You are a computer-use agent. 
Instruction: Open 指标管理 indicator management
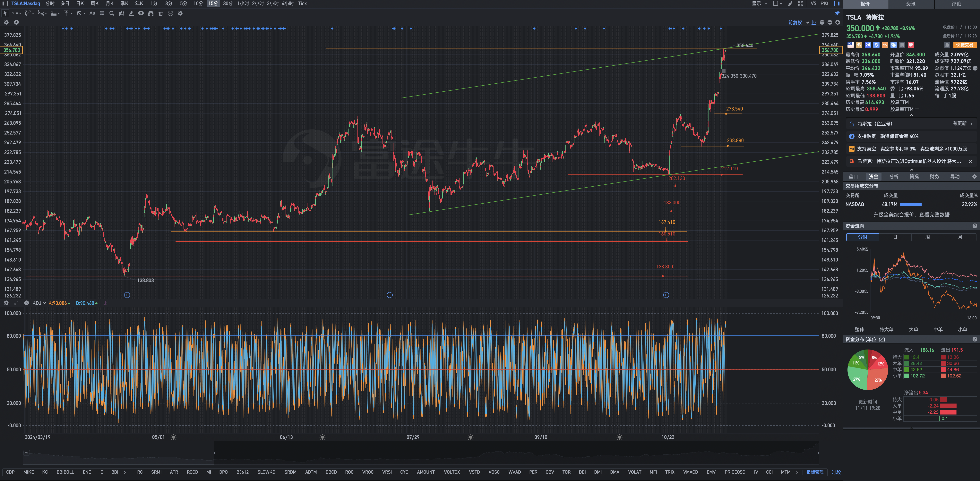814,472
